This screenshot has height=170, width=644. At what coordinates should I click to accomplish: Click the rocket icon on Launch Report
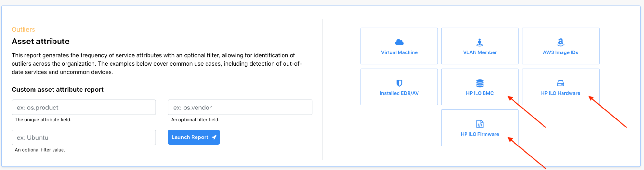(x=214, y=137)
